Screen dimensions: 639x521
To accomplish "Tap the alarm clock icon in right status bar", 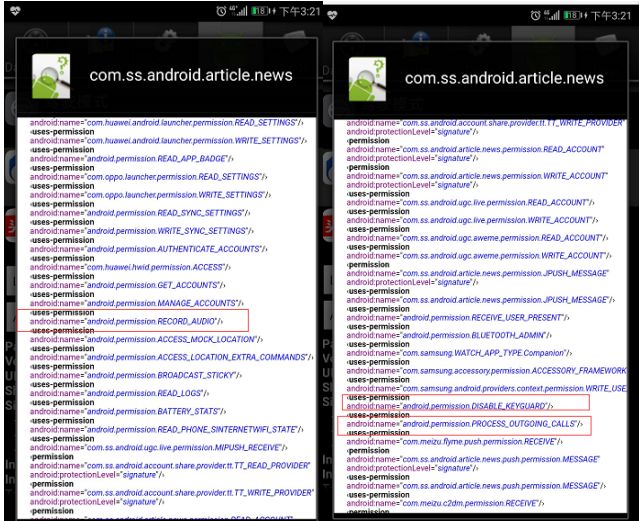I will [535, 15].
